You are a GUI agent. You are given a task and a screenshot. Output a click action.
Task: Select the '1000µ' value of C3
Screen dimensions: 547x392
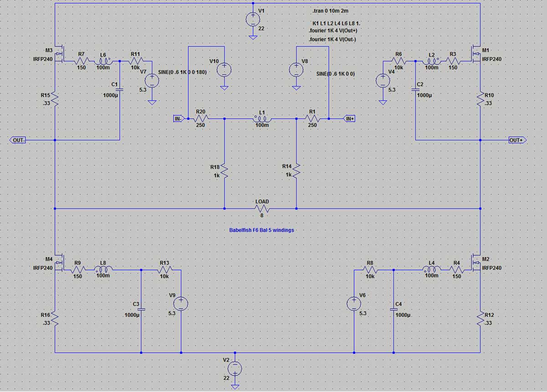pos(131,316)
